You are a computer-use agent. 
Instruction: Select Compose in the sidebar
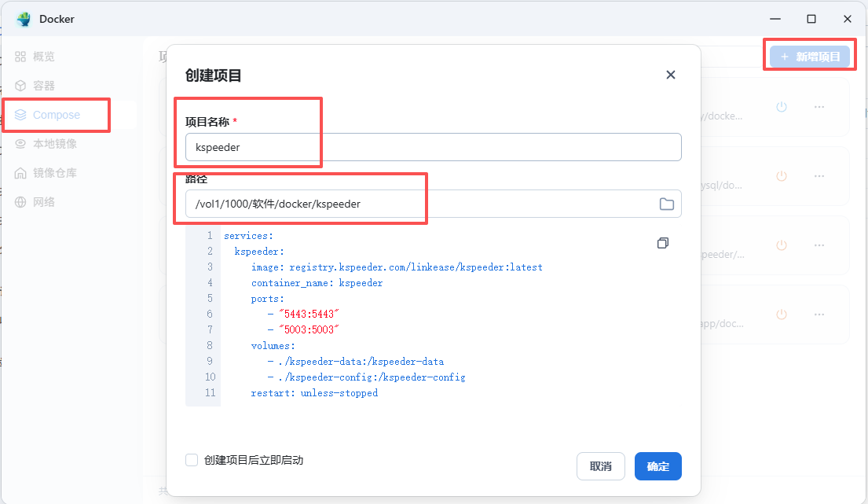click(x=56, y=115)
